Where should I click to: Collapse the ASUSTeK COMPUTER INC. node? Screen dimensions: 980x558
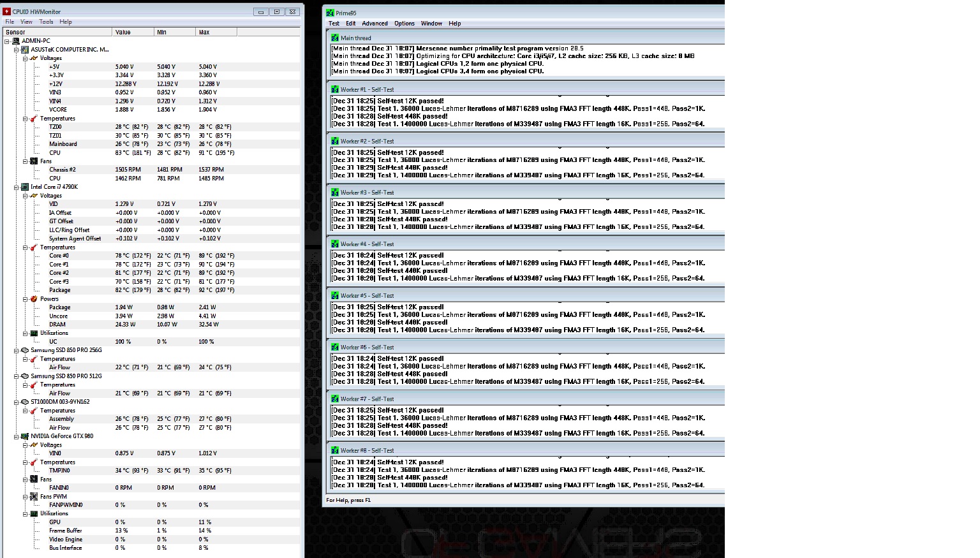pos(16,49)
